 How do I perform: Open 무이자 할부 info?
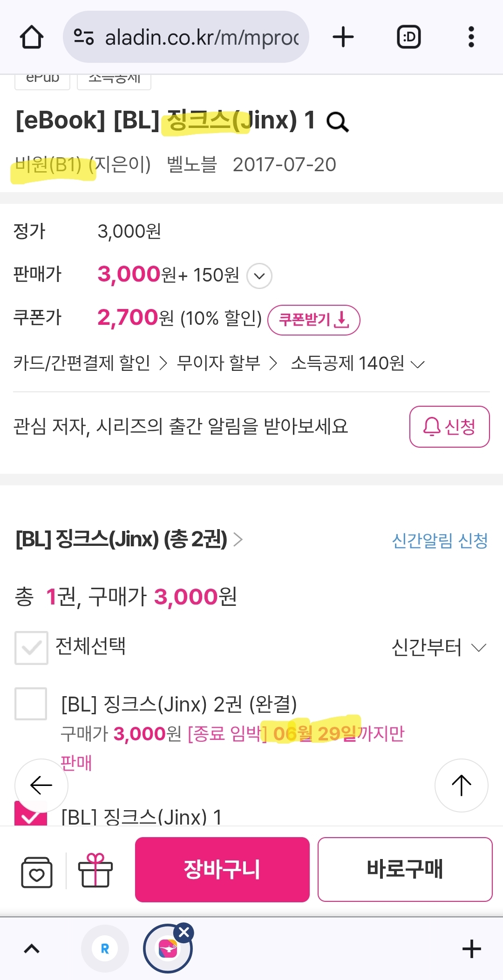coord(227,363)
